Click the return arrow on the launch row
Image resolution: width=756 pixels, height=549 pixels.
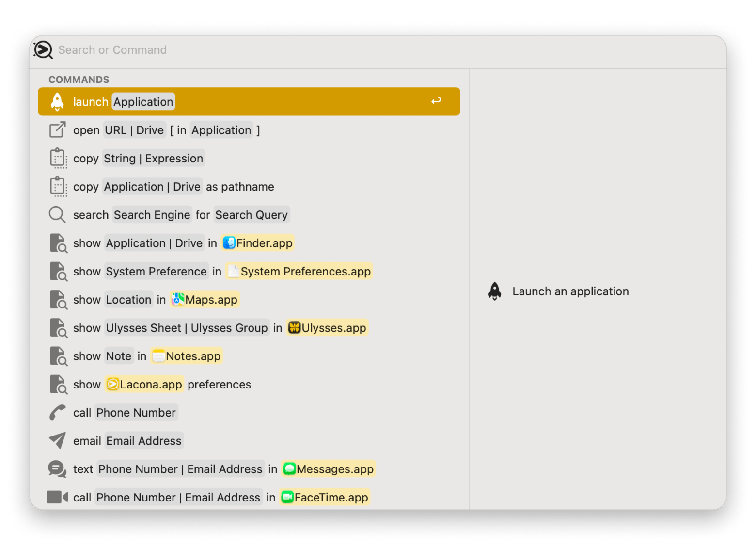[436, 101]
